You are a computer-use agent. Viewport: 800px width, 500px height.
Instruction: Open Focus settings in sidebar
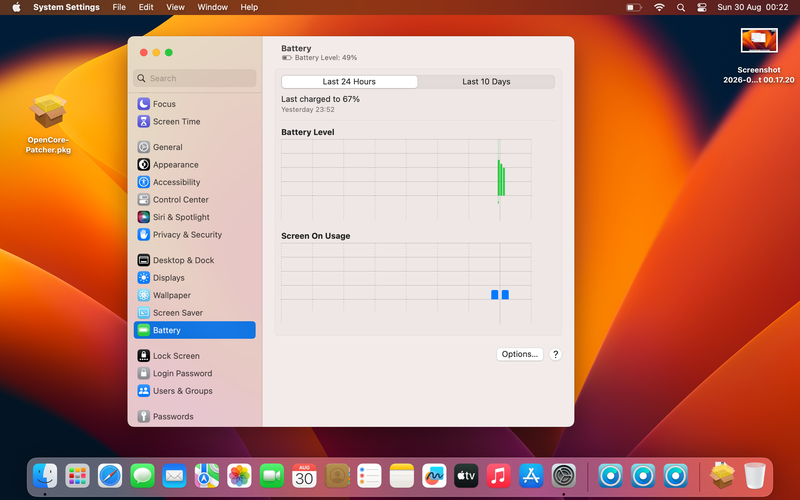click(x=194, y=104)
